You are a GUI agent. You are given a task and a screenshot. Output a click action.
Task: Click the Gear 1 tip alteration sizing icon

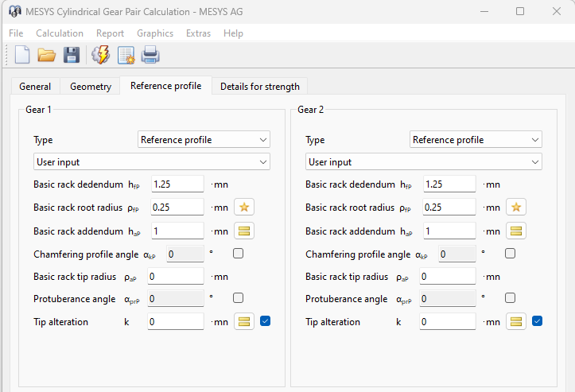pos(243,322)
